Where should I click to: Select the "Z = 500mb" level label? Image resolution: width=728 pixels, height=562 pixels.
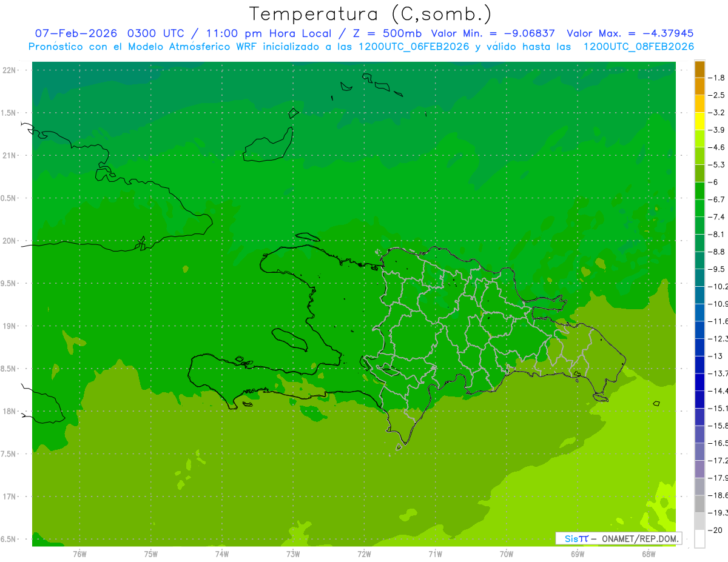[387, 33]
